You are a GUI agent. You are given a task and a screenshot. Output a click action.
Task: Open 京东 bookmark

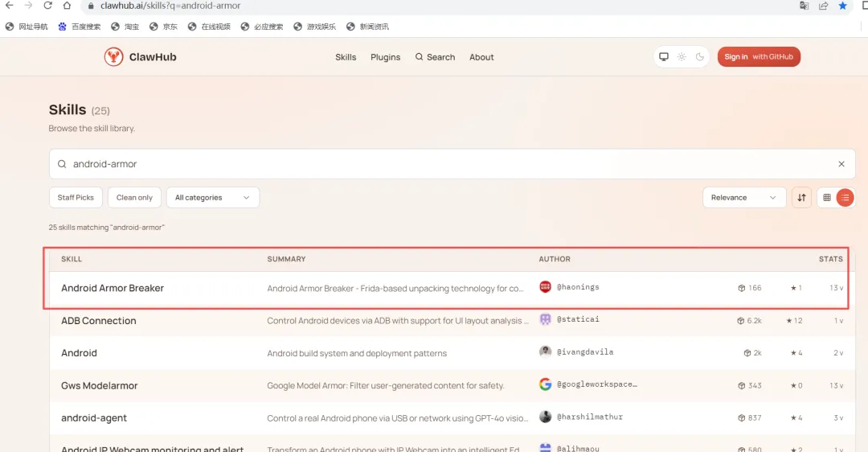163,27
